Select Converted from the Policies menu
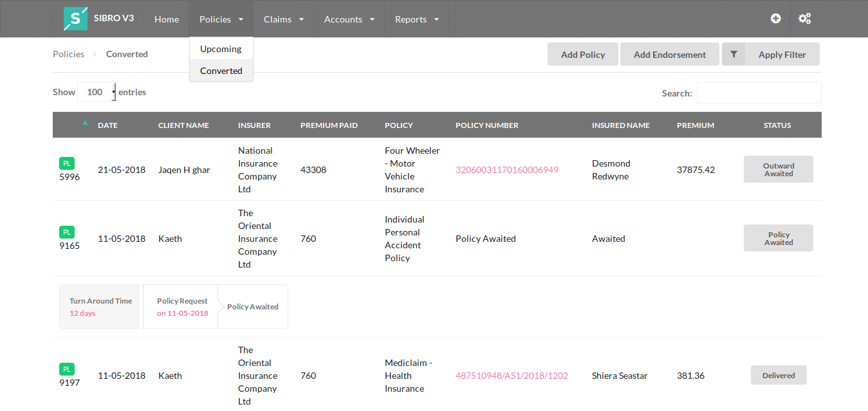Viewport: 868px width, 411px height. coord(221,71)
